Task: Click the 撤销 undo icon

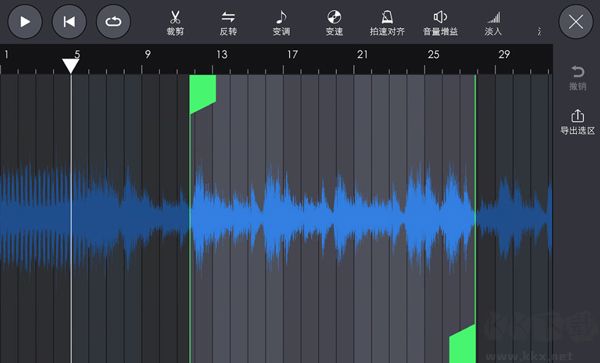Action: pyautogui.click(x=577, y=78)
